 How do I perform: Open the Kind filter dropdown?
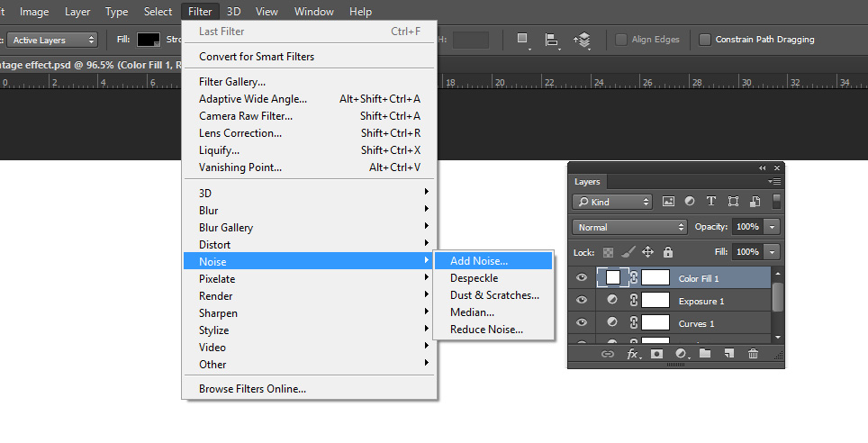(612, 202)
